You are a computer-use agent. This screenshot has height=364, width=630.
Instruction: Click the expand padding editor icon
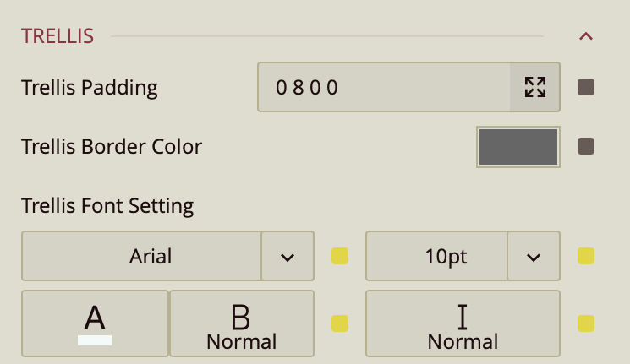(x=534, y=87)
